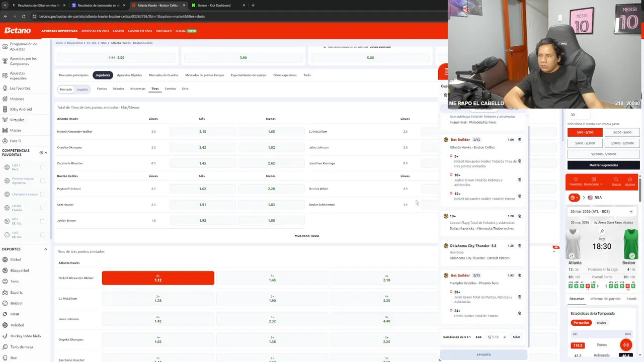Check the Premier League Inglaterra checkbox
Screen dimensions: 644x362
point(42,180)
